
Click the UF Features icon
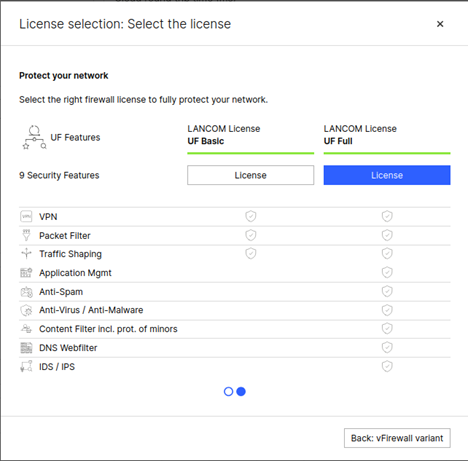click(34, 137)
